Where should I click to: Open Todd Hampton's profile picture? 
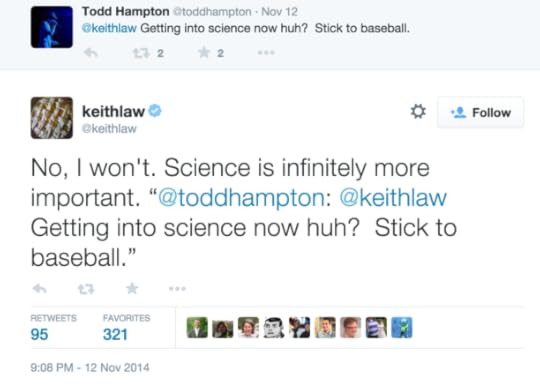coord(52,27)
